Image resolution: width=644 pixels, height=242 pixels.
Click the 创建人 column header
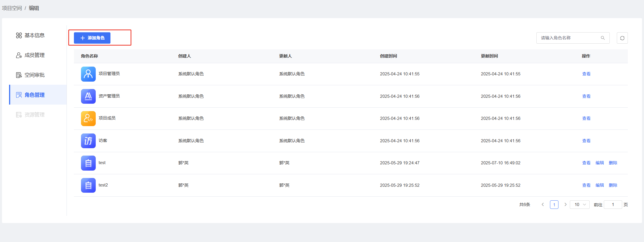(x=185, y=56)
